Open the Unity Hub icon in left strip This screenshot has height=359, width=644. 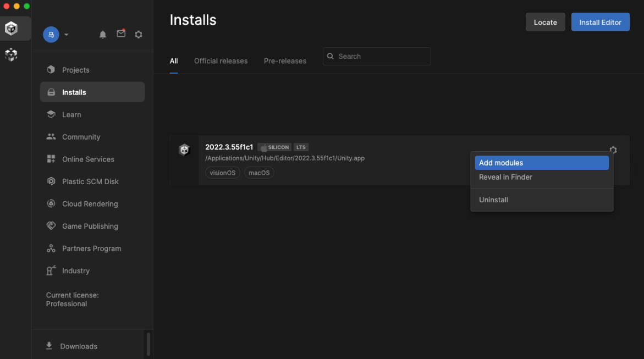click(x=12, y=29)
